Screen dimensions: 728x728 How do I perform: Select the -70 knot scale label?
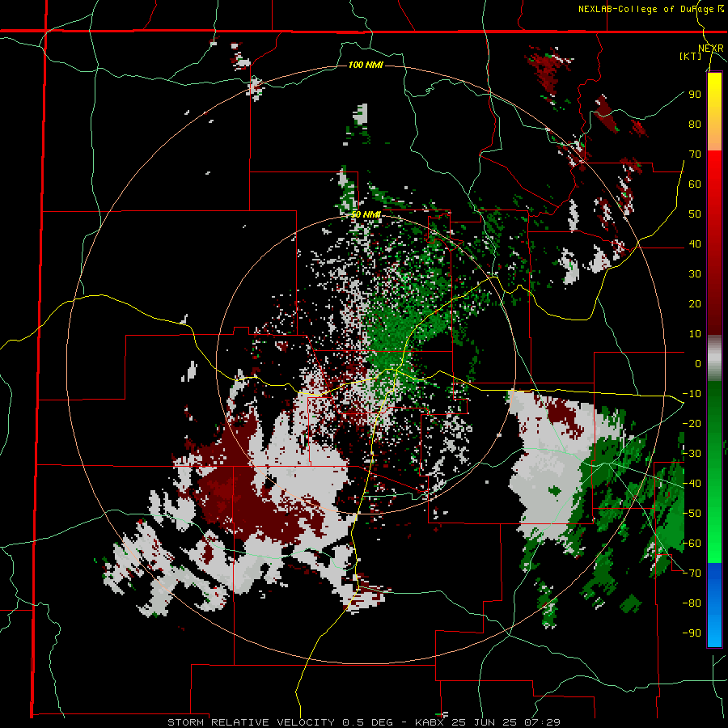click(692, 574)
